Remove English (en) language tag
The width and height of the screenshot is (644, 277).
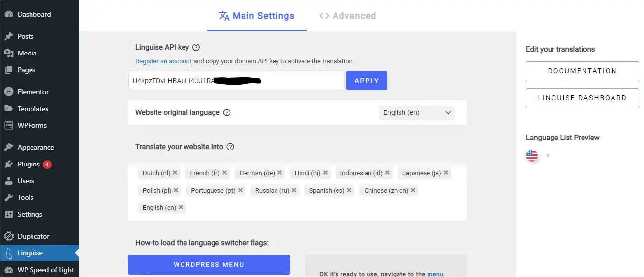[181, 207]
